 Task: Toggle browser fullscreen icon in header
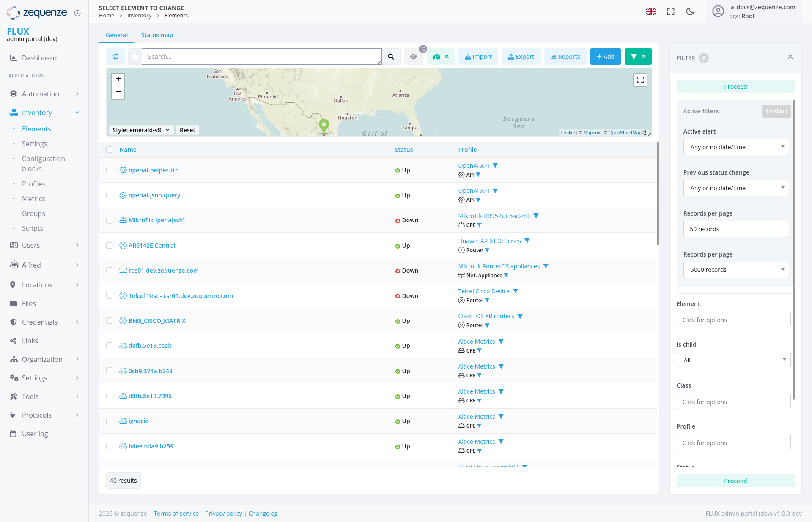point(671,11)
